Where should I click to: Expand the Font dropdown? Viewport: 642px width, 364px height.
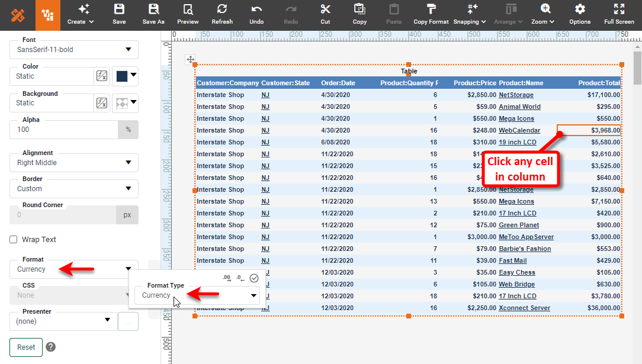73,50
